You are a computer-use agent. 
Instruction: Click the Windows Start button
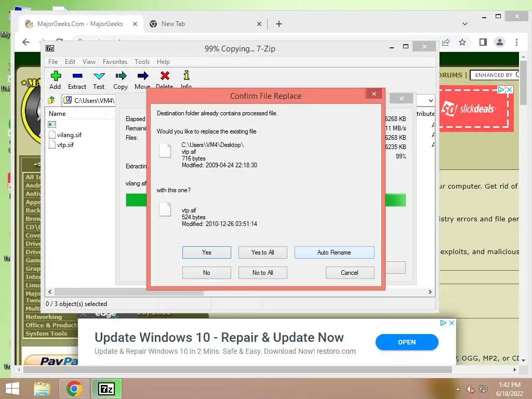12,389
